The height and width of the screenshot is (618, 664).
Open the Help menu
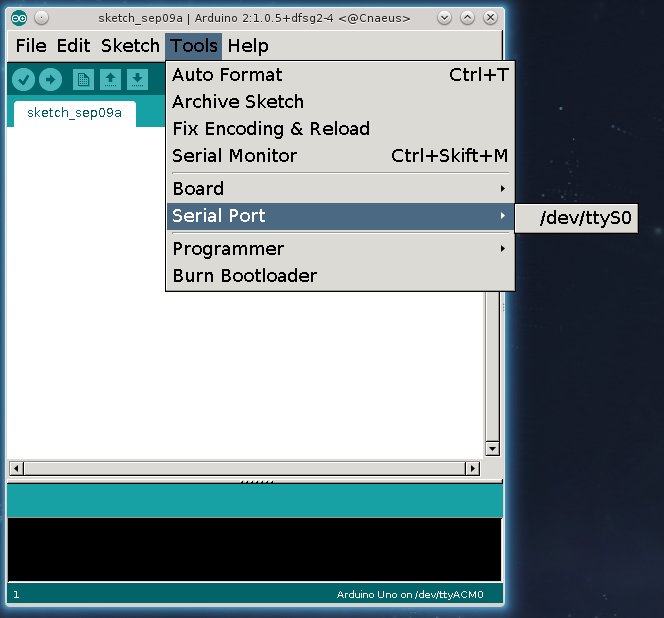(248, 46)
